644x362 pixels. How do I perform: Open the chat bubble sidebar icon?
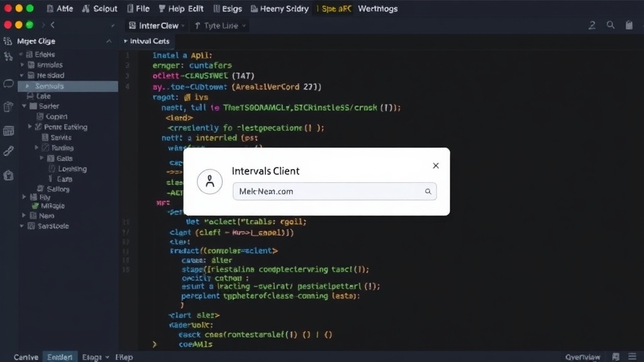[8, 84]
